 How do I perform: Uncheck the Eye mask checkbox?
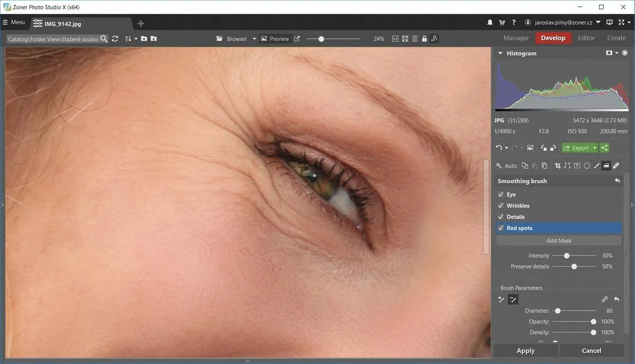[x=501, y=195]
